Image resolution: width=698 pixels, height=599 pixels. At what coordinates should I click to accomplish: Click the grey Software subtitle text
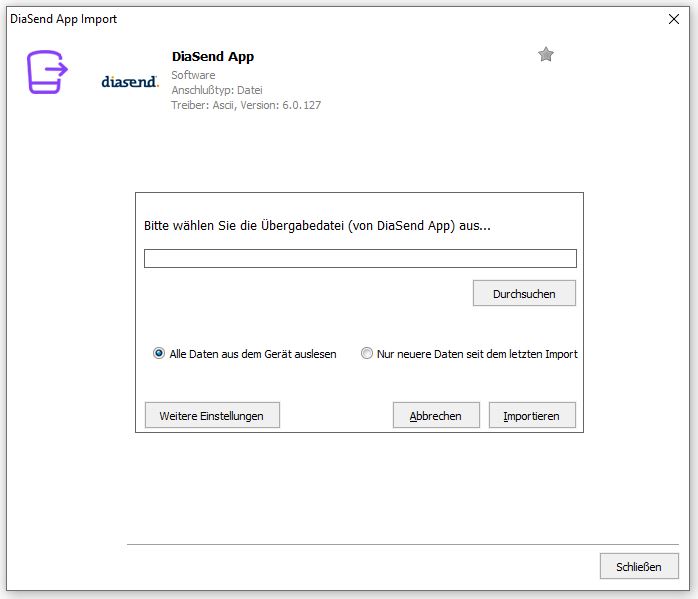pos(193,75)
